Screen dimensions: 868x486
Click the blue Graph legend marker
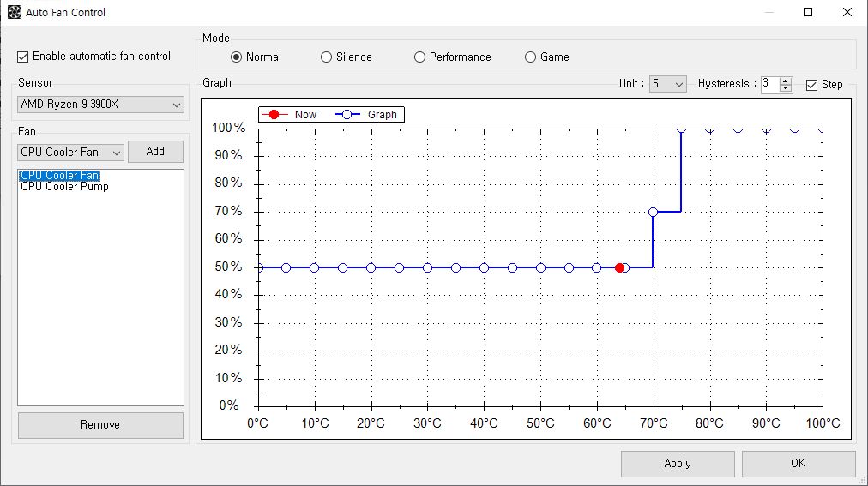[x=347, y=115]
